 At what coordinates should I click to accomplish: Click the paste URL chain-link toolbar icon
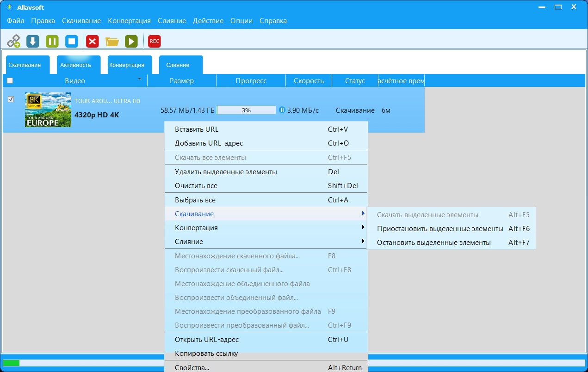(13, 41)
